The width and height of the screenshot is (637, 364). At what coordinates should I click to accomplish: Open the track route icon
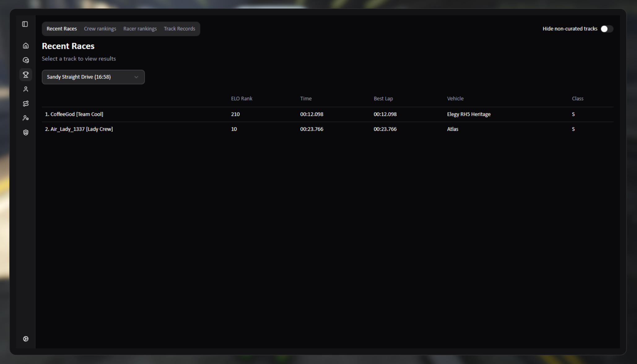tap(26, 104)
